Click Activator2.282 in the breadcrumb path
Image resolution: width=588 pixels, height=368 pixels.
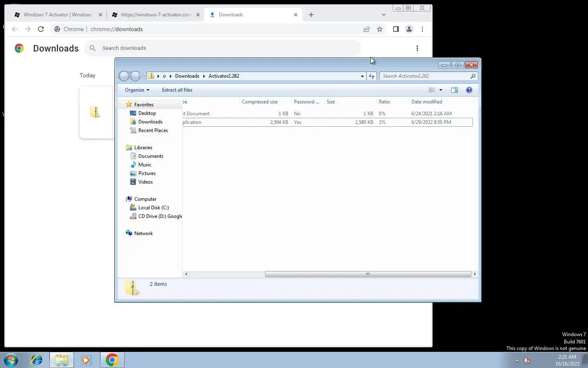pyautogui.click(x=224, y=76)
